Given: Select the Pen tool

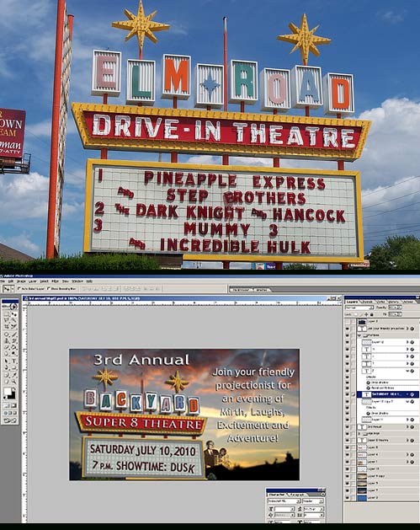Looking at the screenshot, I should click(6, 367).
